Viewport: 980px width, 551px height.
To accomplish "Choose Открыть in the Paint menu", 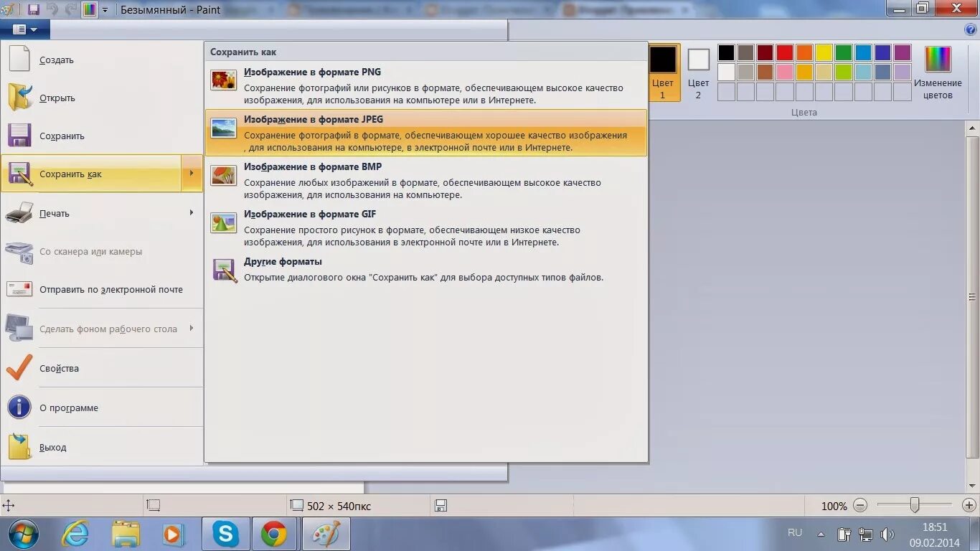I will pos(102,98).
